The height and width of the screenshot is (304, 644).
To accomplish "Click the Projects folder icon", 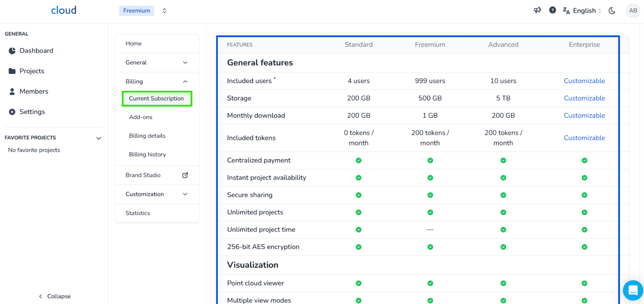I will [12, 71].
